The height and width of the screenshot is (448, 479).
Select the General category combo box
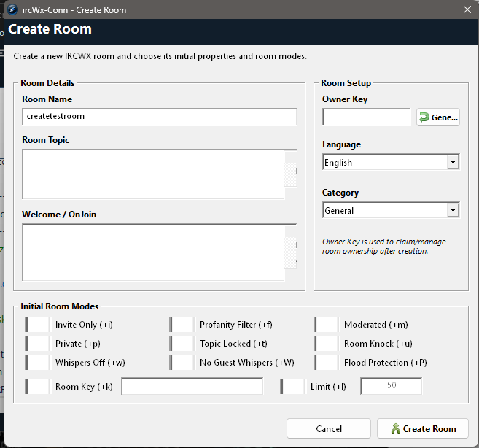(x=391, y=210)
